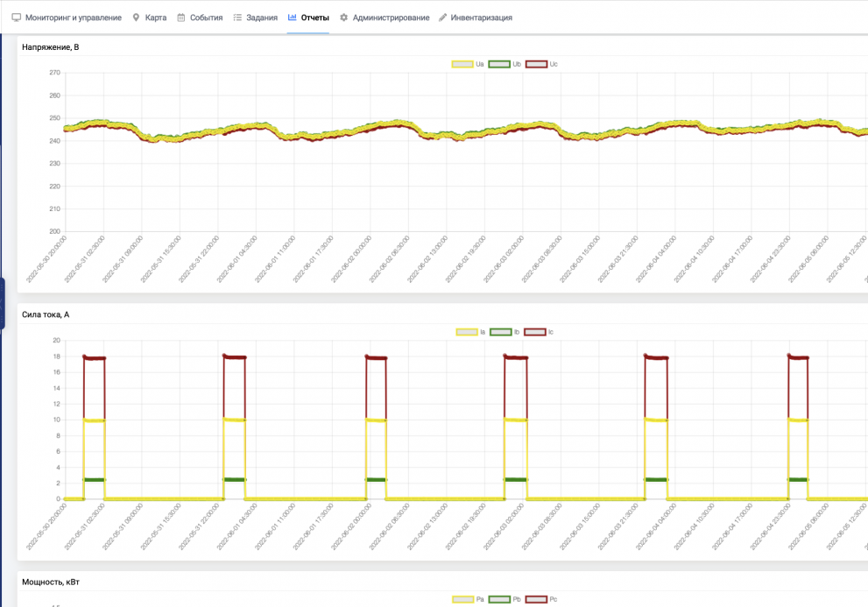Image resolution: width=868 pixels, height=607 pixels.
Task: Select the Отчеты tab label
Action: point(314,18)
